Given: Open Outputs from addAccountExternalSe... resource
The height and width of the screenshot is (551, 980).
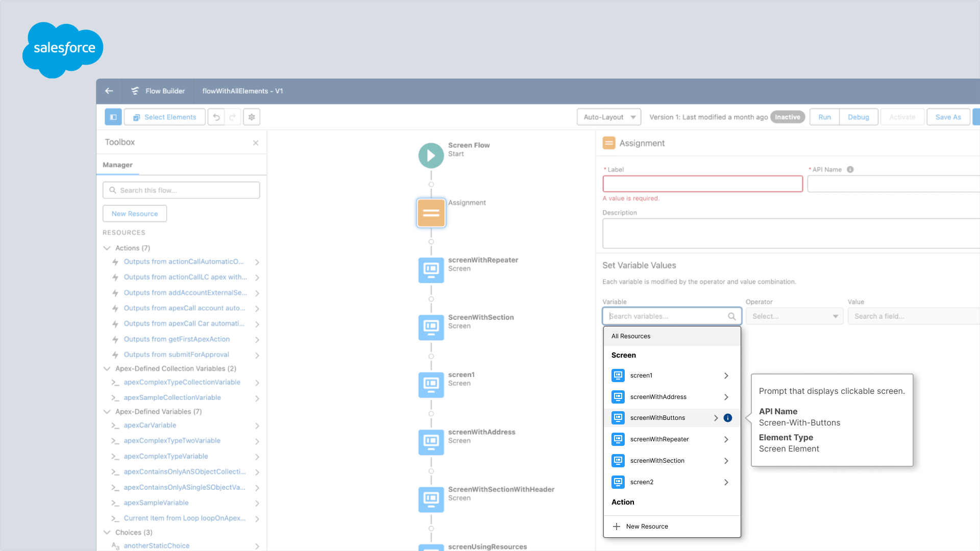Looking at the screenshot, I should [185, 293].
